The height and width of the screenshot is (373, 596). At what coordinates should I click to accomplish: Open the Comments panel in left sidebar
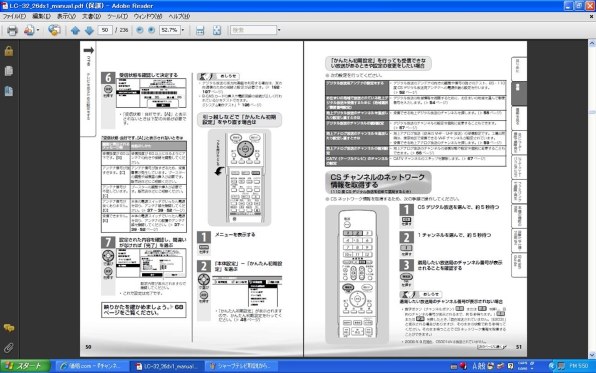click(9, 328)
